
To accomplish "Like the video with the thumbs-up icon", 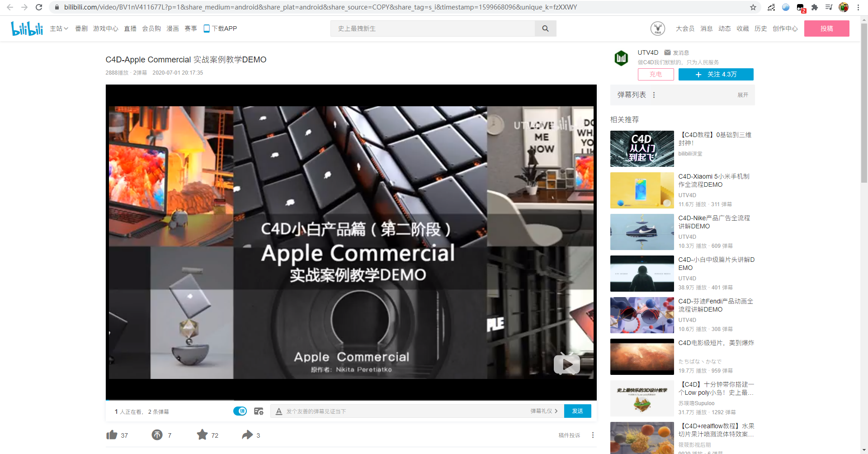I will [x=112, y=435].
